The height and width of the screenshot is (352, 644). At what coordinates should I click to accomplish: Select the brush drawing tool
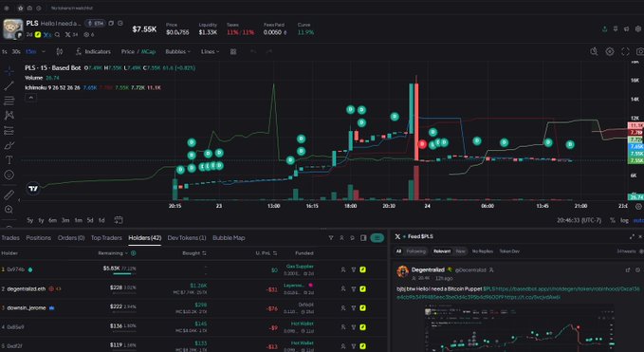(x=9, y=145)
